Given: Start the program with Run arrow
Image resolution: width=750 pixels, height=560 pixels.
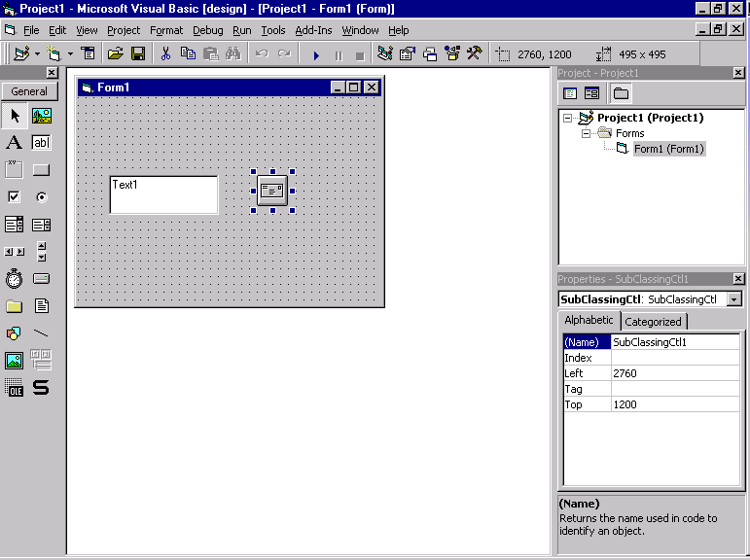Looking at the screenshot, I should 316,55.
